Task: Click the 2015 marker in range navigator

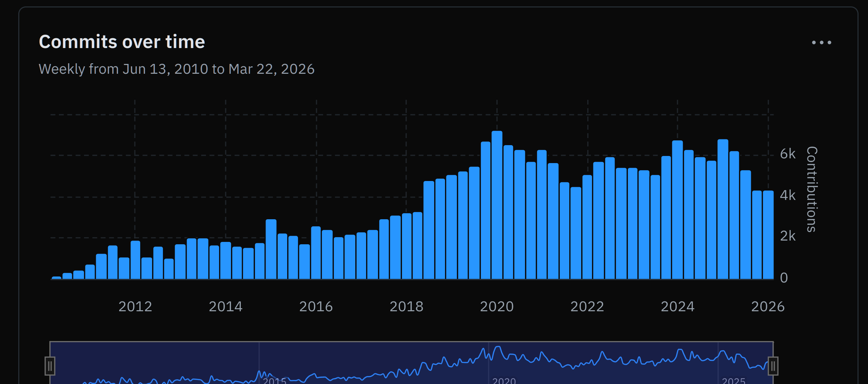Action: pyautogui.click(x=275, y=381)
